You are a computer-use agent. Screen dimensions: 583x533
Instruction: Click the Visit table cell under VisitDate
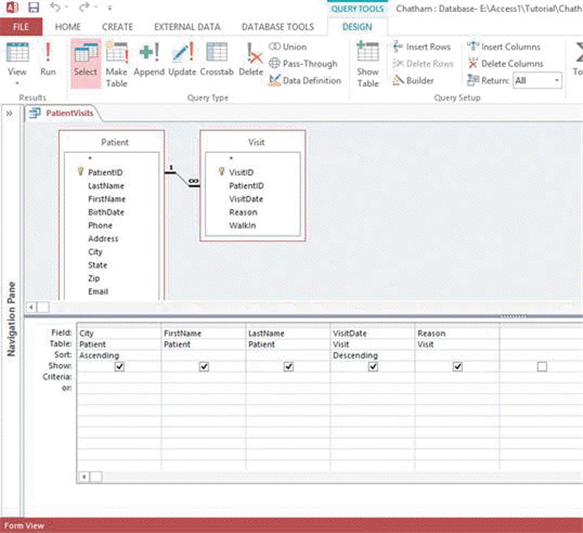point(373,344)
